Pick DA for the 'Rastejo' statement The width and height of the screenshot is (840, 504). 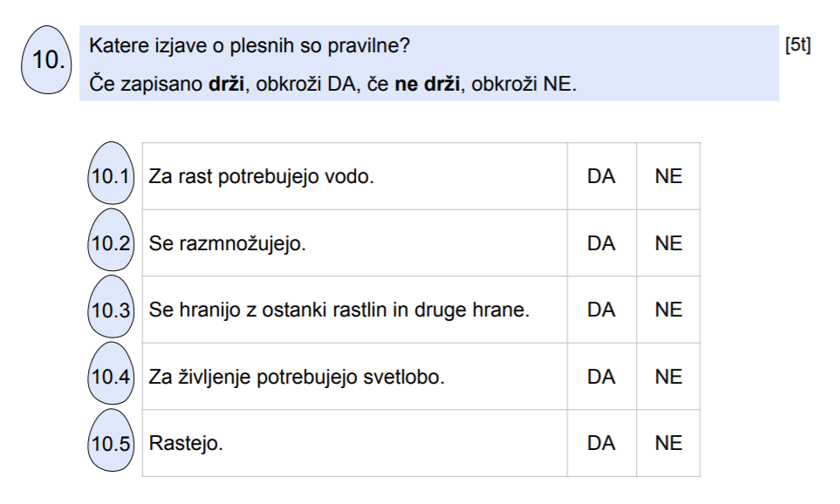(601, 443)
